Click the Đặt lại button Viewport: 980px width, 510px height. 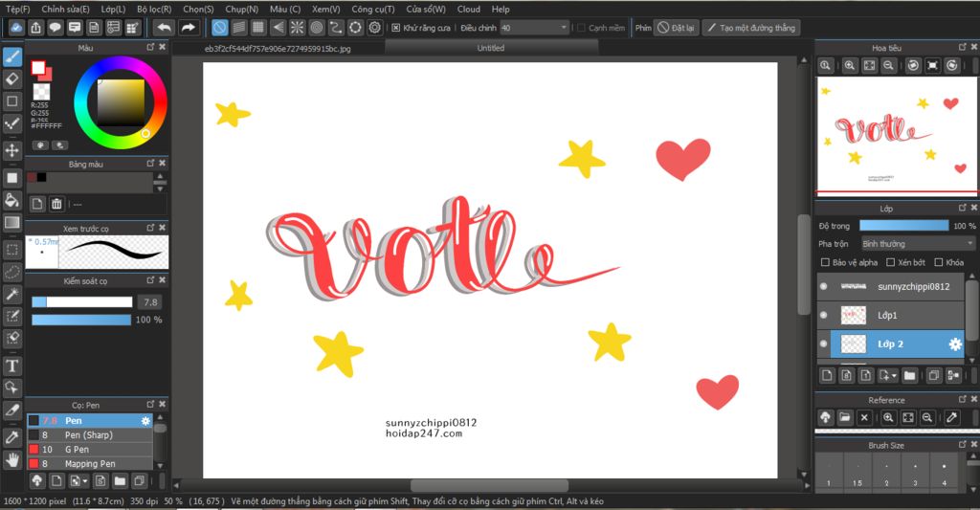click(x=676, y=28)
